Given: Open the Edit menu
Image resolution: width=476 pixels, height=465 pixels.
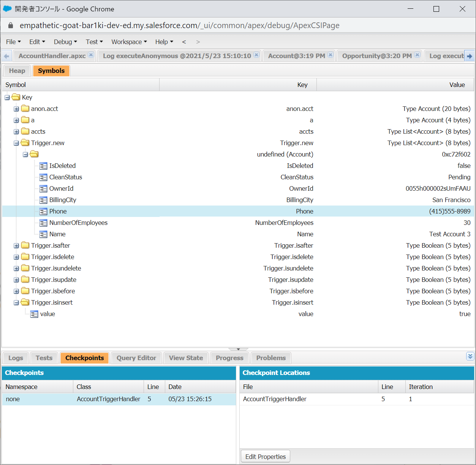Looking at the screenshot, I should click(x=37, y=42).
